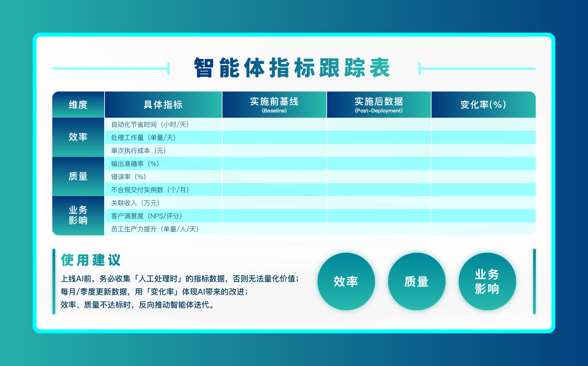Select the 变化率(%) column header
The image size is (588, 366).
[x=483, y=105]
